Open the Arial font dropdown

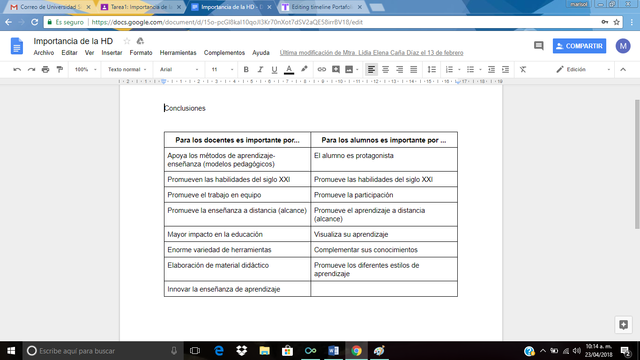click(x=179, y=69)
